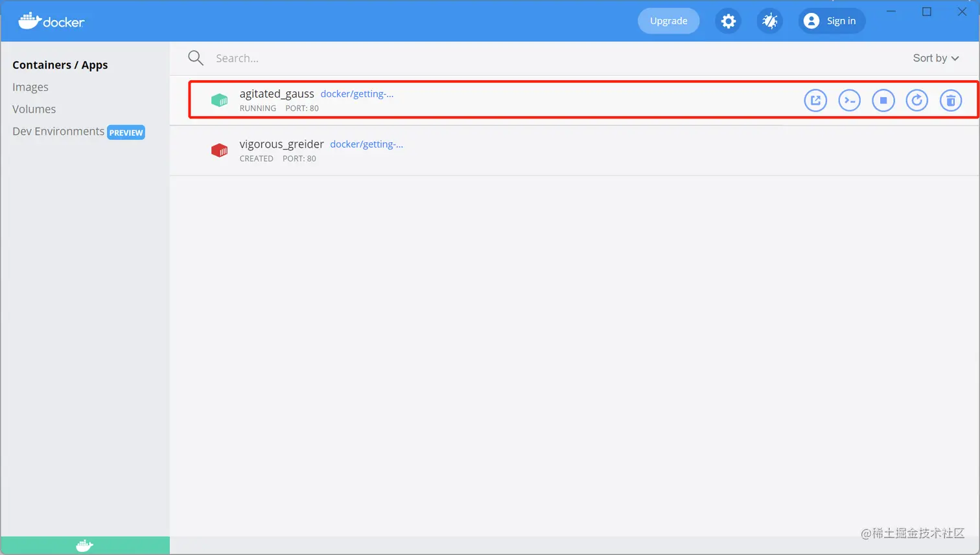Click PORT: 80 under agitated_gauss
The height and width of the screenshot is (555, 980).
[x=302, y=108]
